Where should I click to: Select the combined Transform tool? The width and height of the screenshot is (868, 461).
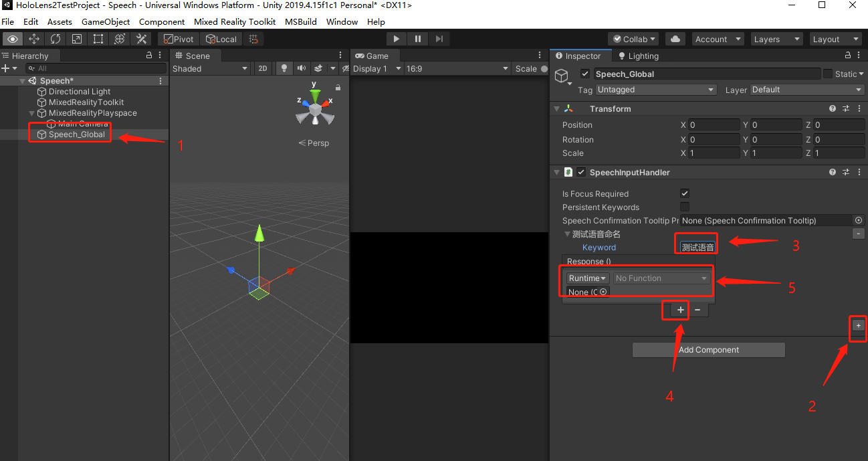tap(120, 39)
